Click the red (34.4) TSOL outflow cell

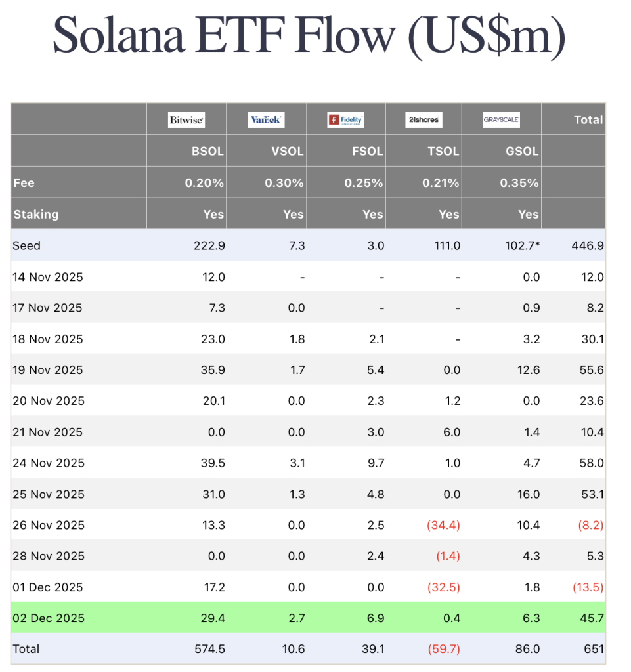[x=443, y=525]
